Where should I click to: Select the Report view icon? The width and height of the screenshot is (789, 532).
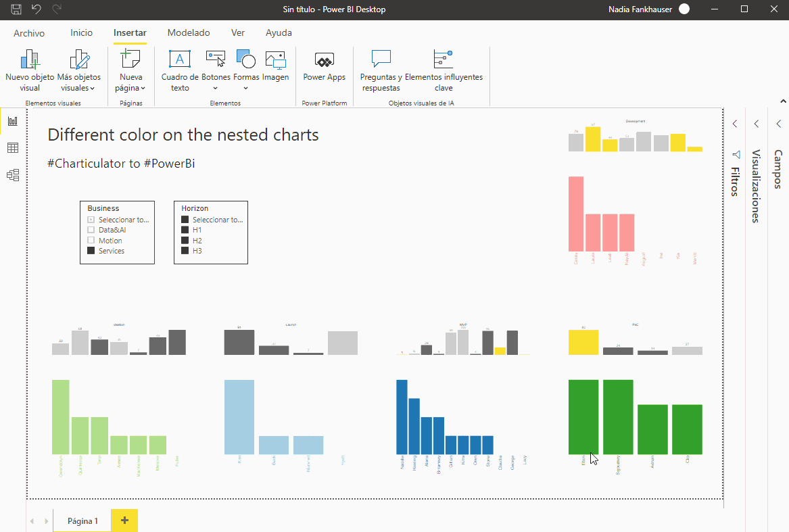[12, 120]
